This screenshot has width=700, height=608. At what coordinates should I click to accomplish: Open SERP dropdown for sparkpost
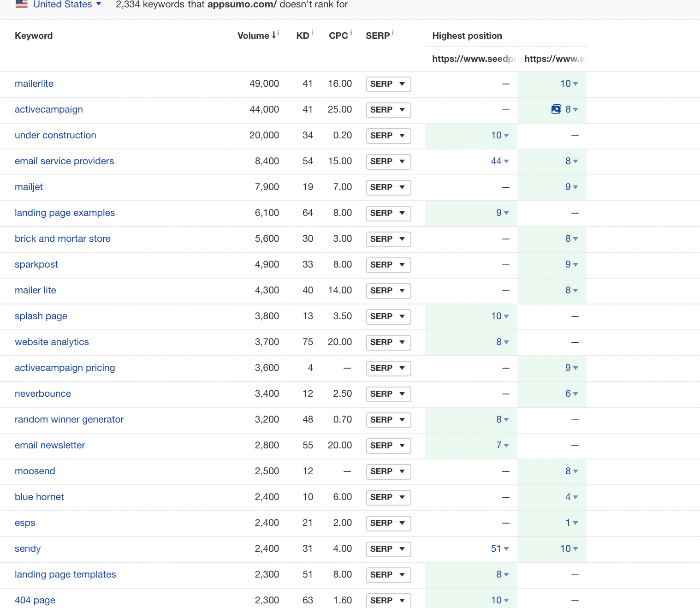[388, 265]
